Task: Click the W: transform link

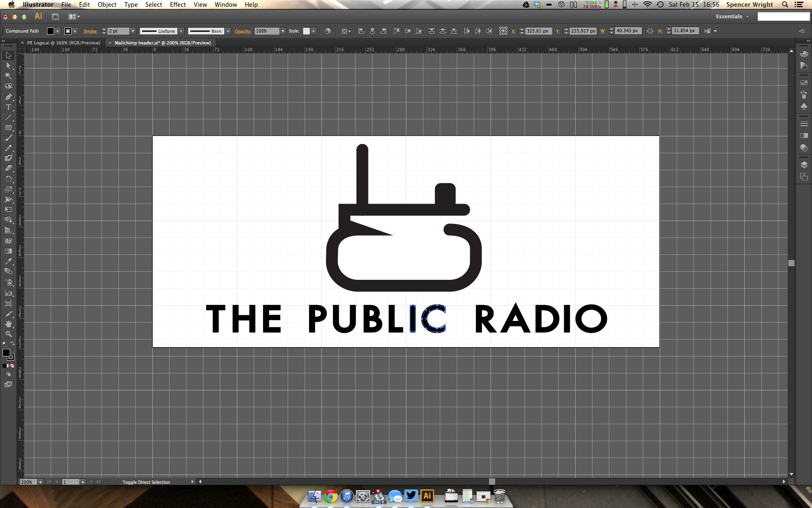Action: tap(603, 31)
